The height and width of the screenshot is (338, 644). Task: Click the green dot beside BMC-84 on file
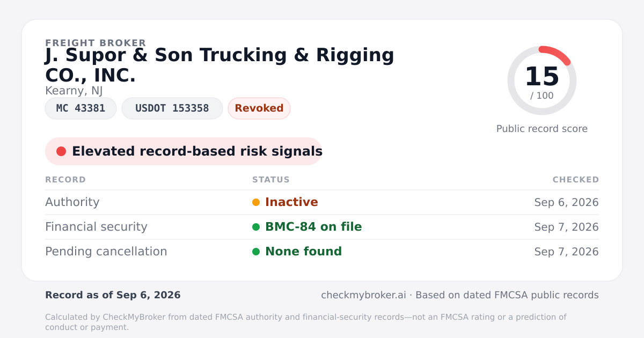click(x=256, y=227)
